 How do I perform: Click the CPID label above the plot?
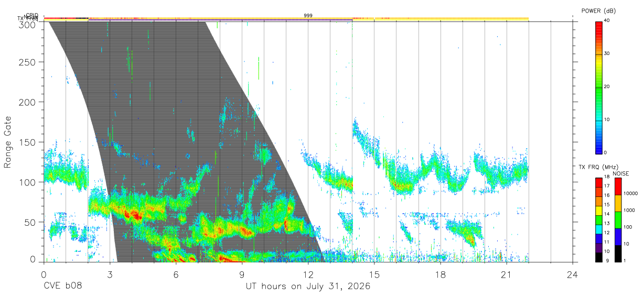[32, 15]
